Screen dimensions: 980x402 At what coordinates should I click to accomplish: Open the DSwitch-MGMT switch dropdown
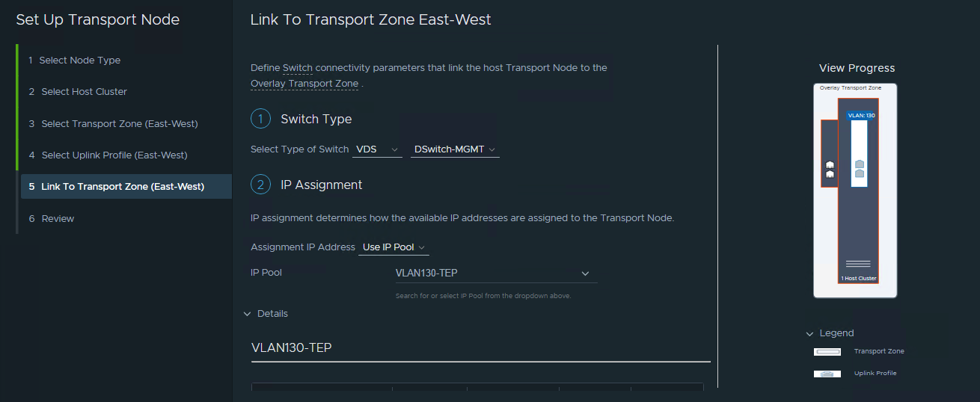pos(455,149)
